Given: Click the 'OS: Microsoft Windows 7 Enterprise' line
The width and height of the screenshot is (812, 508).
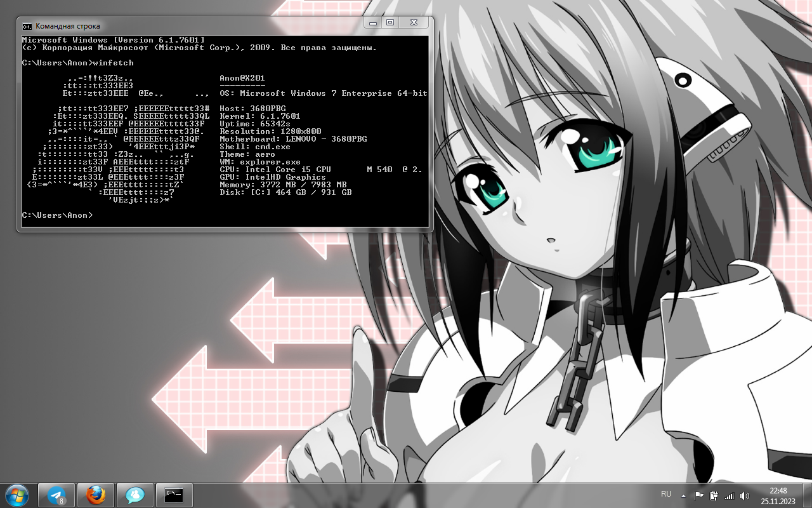Looking at the screenshot, I should pyautogui.click(x=324, y=93).
